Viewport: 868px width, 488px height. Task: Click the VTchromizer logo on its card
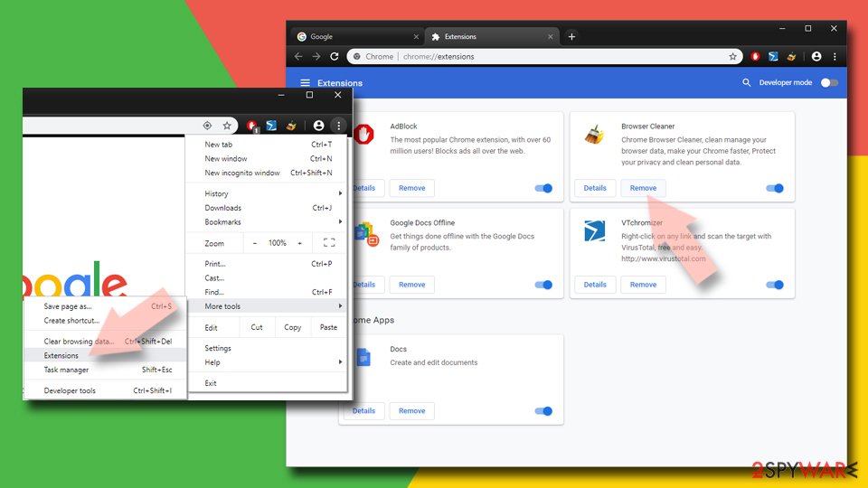(595, 230)
